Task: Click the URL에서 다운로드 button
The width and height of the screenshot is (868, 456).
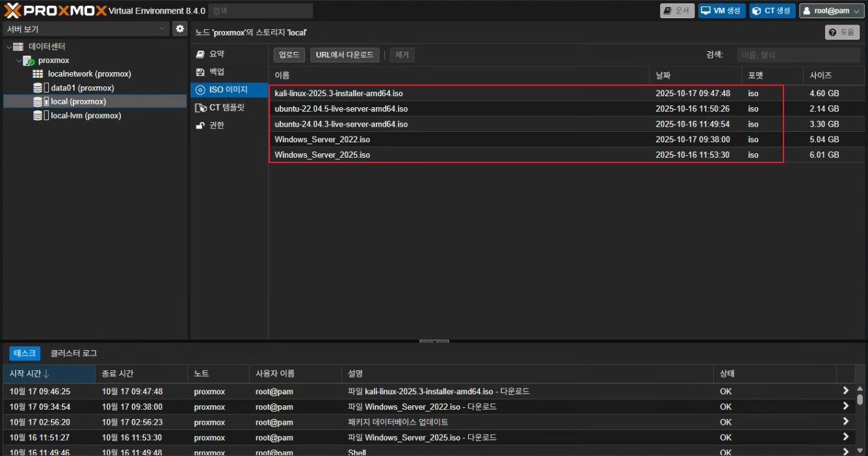Action: coord(345,55)
